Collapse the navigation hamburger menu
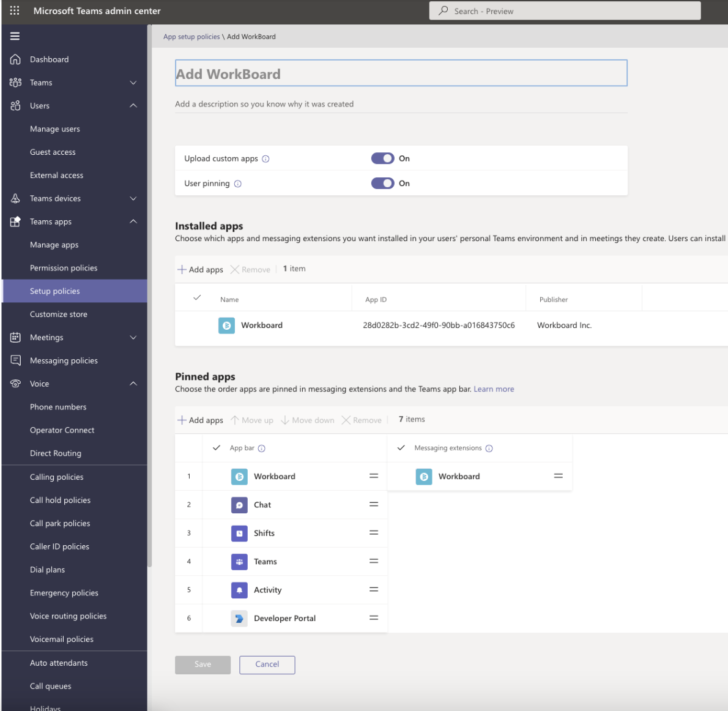 [15, 36]
